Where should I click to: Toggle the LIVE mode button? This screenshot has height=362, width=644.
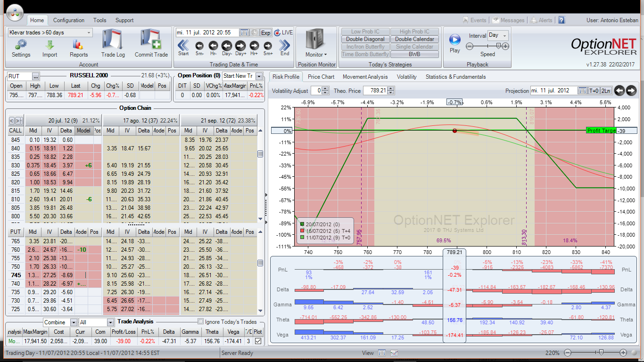click(x=283, y=33)
